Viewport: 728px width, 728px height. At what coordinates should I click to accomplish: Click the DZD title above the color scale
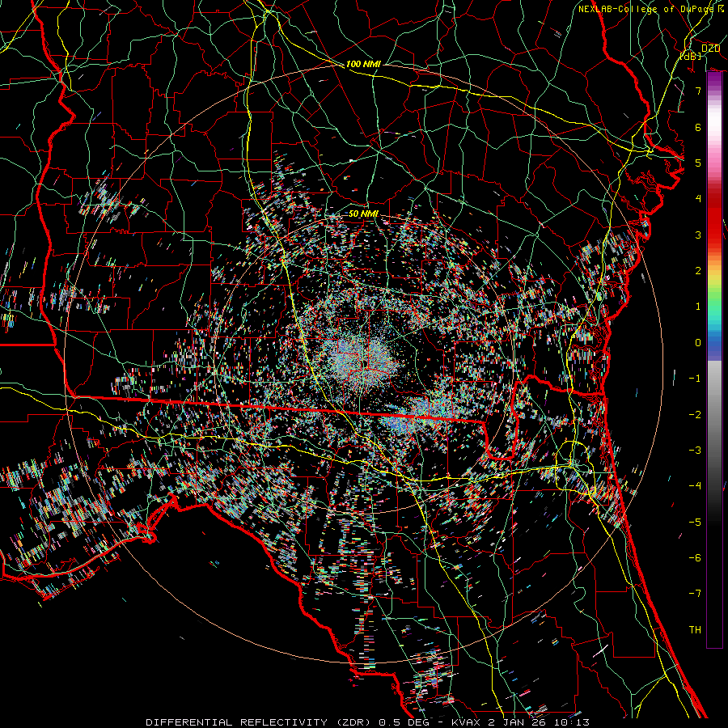pos(710,49)
